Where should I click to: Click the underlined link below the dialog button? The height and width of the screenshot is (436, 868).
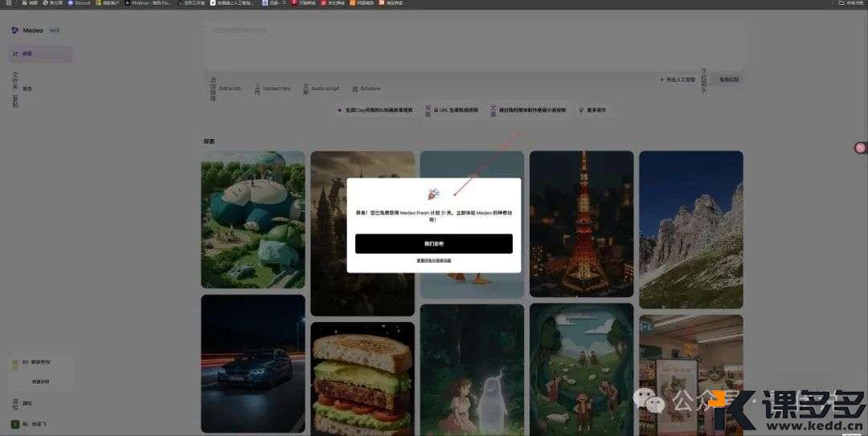click(x=434, y=261)
